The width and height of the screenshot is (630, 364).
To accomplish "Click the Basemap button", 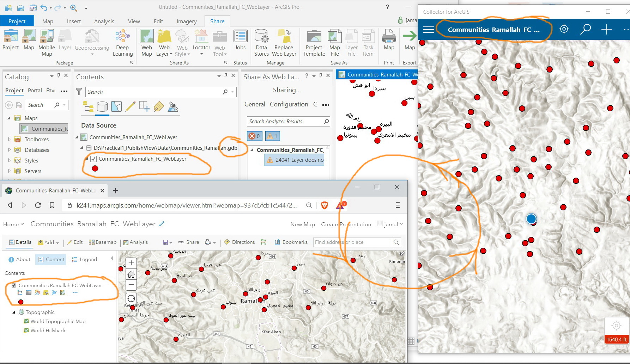I will click(103, 242).
